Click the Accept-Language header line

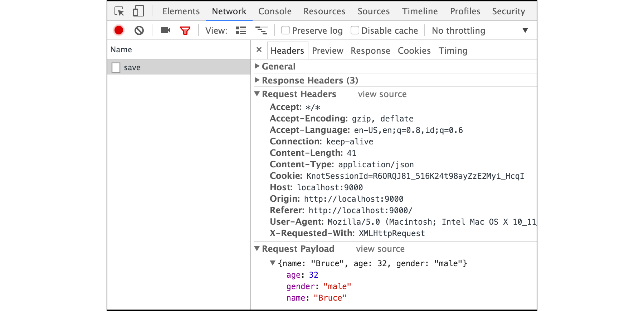[x=366, y=130]
